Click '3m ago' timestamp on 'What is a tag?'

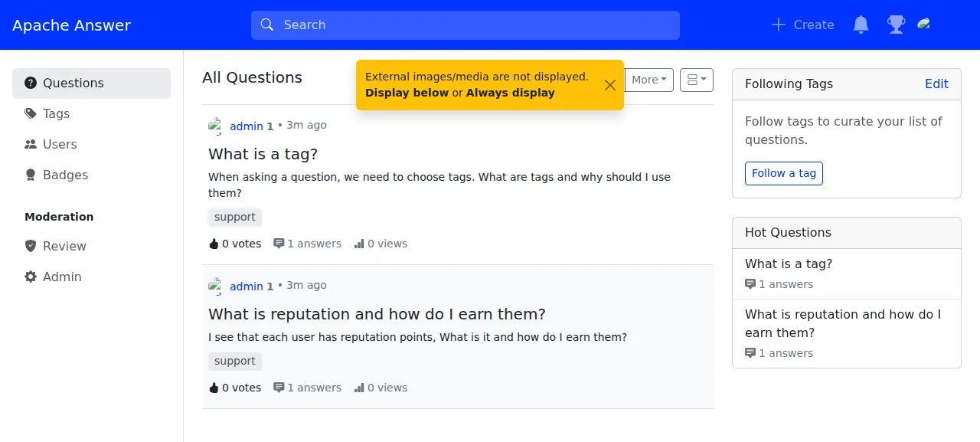point(306,125)
